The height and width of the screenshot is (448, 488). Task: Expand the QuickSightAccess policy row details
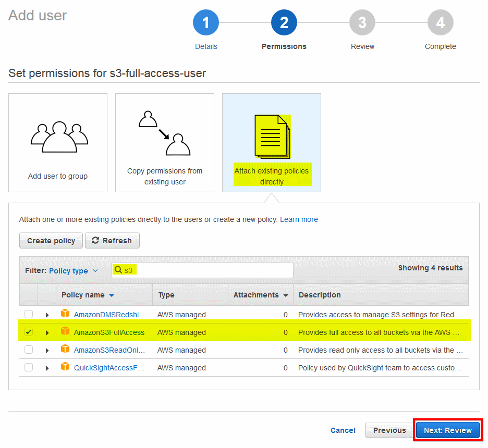47,368
